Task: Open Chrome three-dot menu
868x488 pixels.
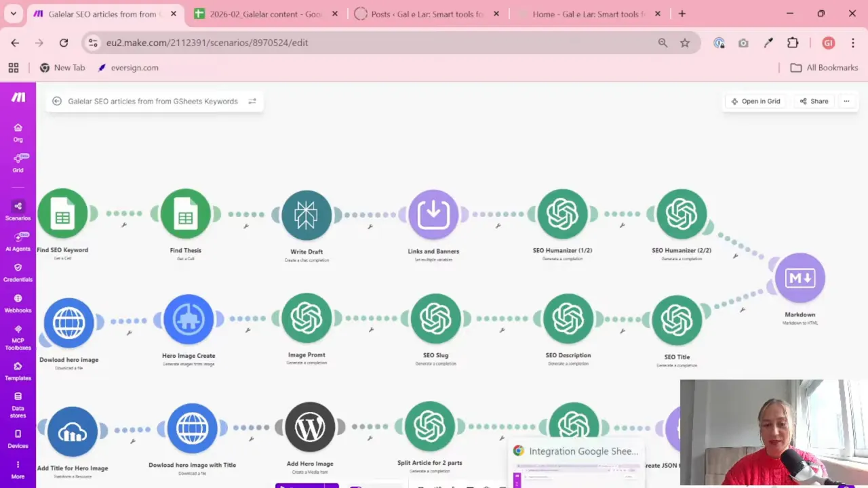Action: pos(853,43)
